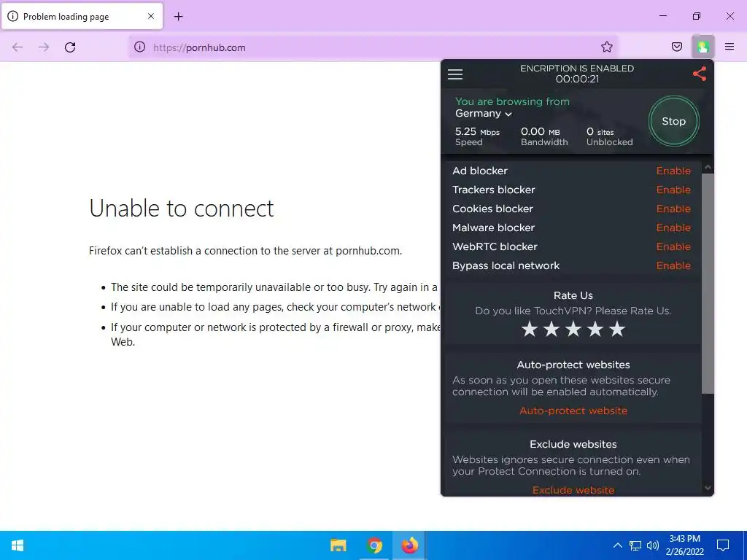Enable the Trackers blocker
The height and width of the screenshot is (560, 747).
[x=673, y=190]
